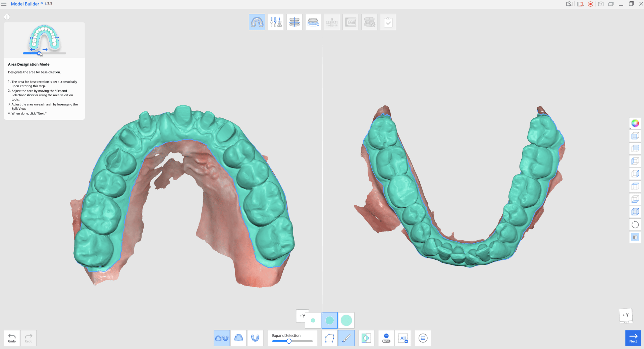The image size is (644, 349).
Task: Select the polygon lasso selection tool
Action: 329,338
